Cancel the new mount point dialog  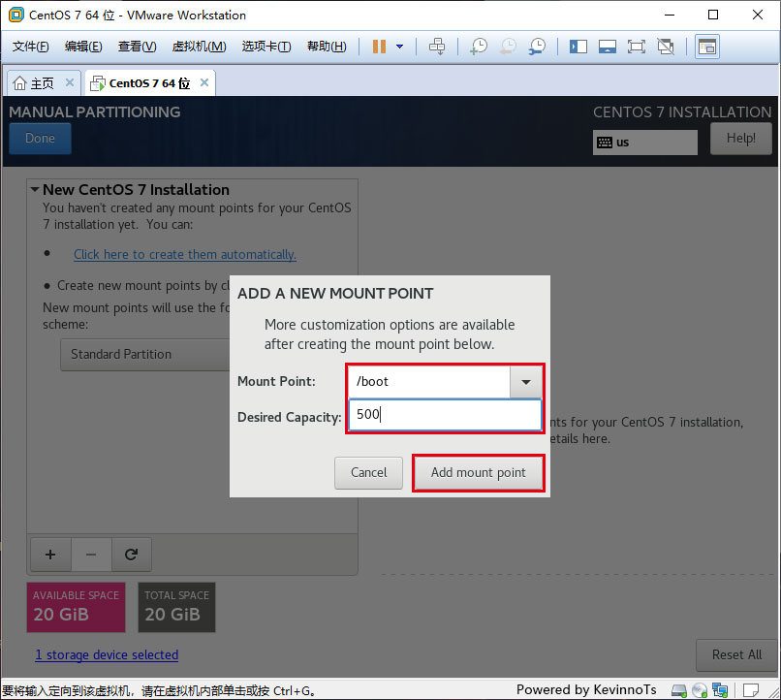(x=368, y=472)
